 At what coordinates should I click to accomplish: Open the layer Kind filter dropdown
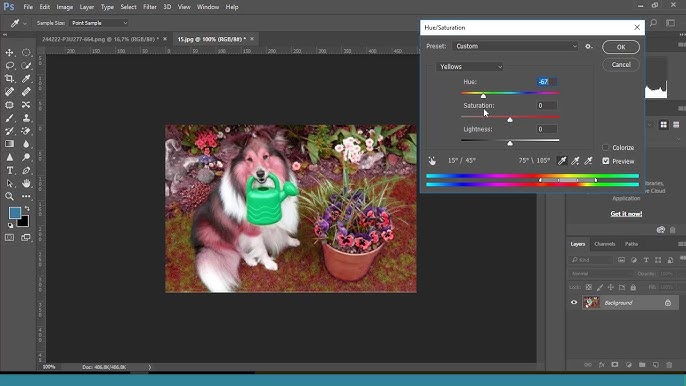point(591,260)
